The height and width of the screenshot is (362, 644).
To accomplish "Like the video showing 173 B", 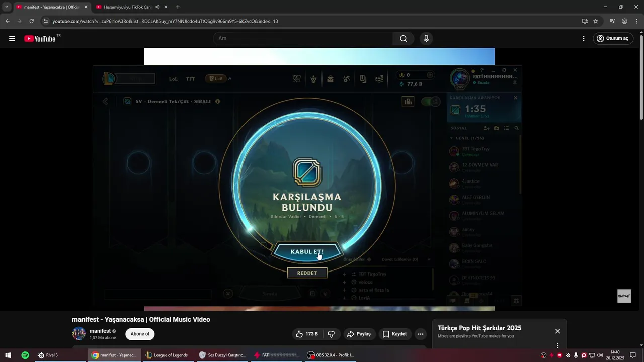I will click(x=307, y=334).
